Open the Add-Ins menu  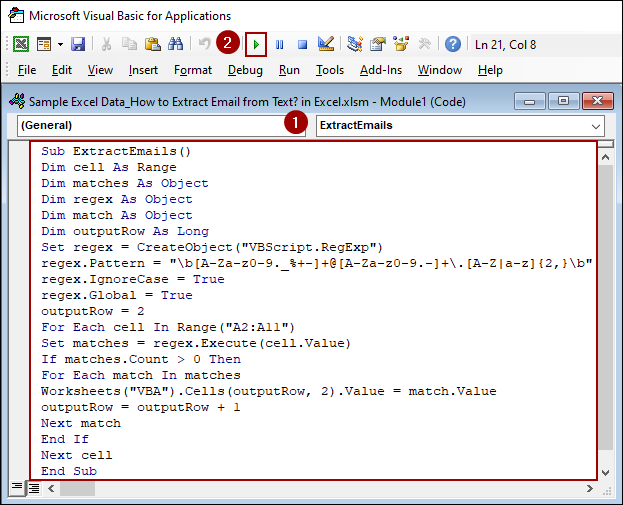coord(381,70)
